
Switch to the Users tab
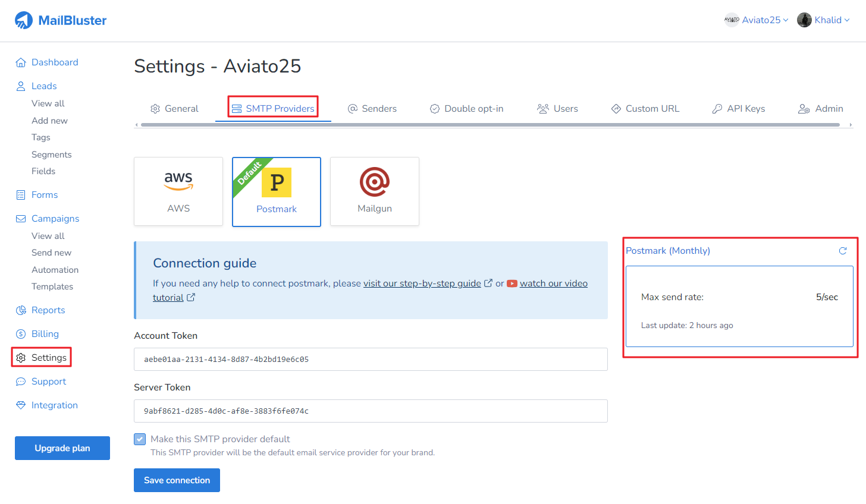coord(557,109)
